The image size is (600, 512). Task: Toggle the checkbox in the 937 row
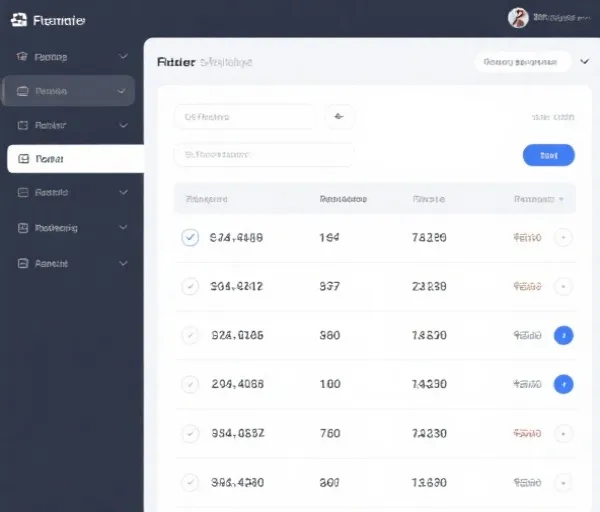pos(190,286)
